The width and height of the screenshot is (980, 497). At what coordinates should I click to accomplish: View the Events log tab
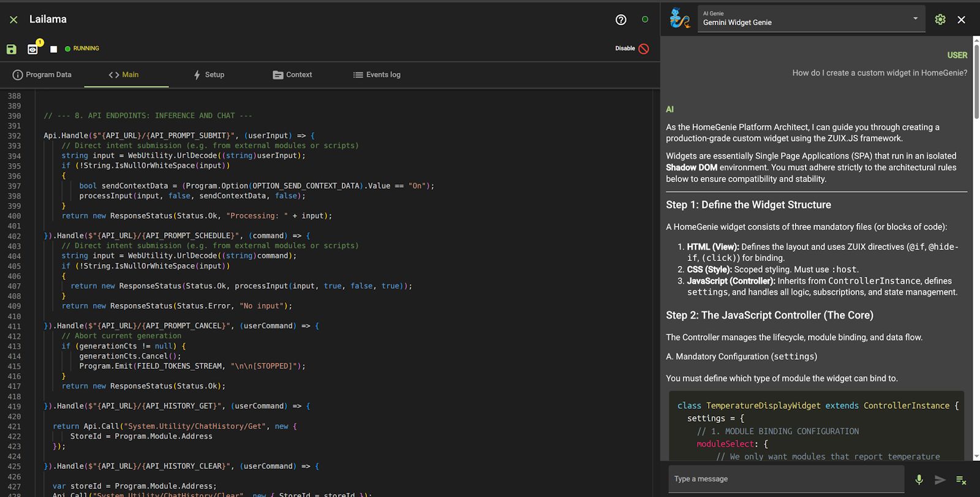pos(377,75)
